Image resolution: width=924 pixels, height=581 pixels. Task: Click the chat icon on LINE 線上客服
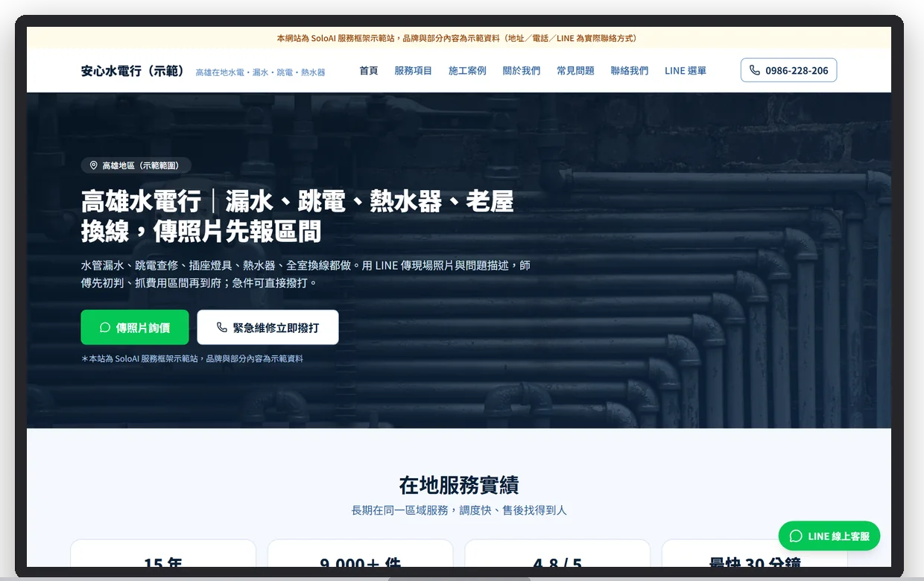(796, 536)
